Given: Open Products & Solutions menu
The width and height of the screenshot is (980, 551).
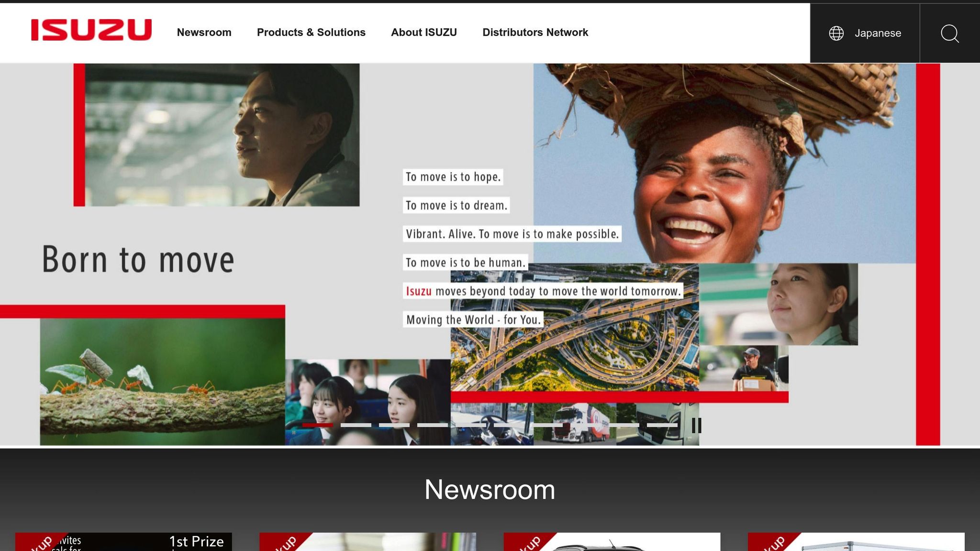Looking at the screenshot, I should (x=311, y=32).
